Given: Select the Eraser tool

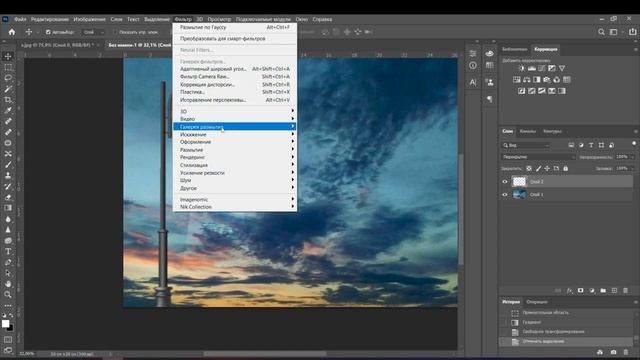Looking at the screenshot, I should click(8, 197).
